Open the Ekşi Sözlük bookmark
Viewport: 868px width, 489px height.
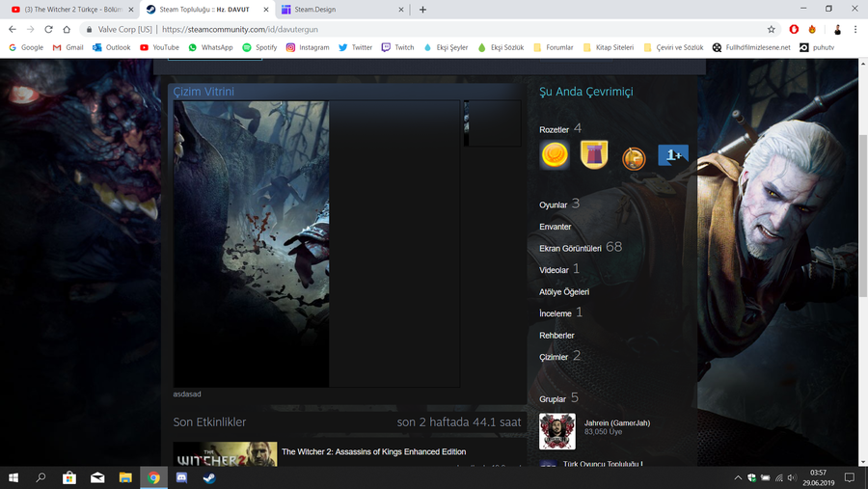coord(501,47)
